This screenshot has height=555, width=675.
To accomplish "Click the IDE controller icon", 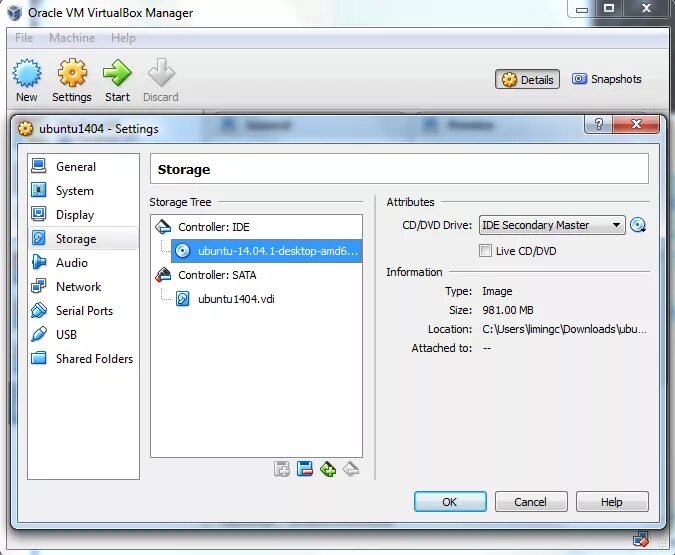I will tap(163, 226).
